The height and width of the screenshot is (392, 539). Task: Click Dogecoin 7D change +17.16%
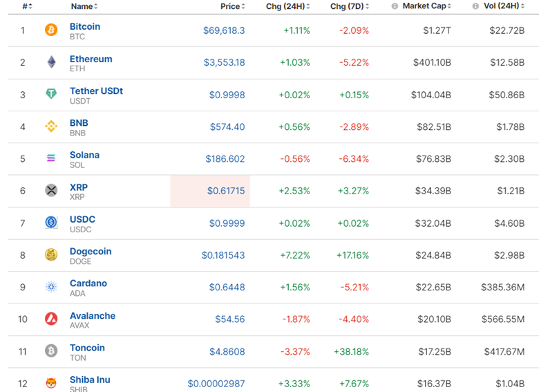click(x=352, y=255)
